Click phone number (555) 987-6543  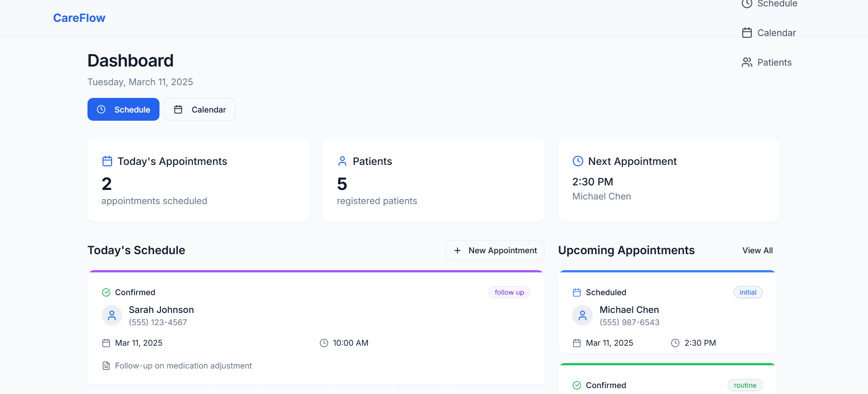(629, 322)
